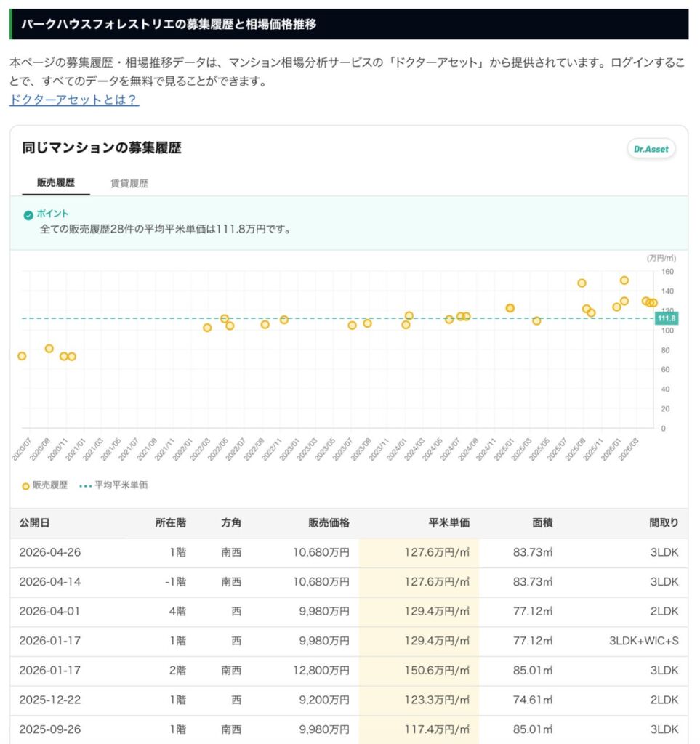Click the 平米単価 column header
The width and height of the screenshot is (700, 744).
pos(449,523)
